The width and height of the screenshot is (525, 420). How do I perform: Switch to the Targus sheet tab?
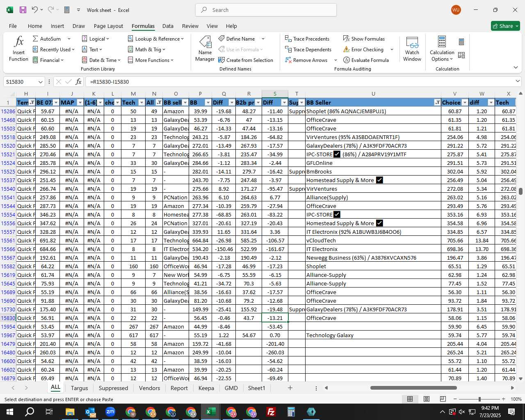(x=79, y=388)
